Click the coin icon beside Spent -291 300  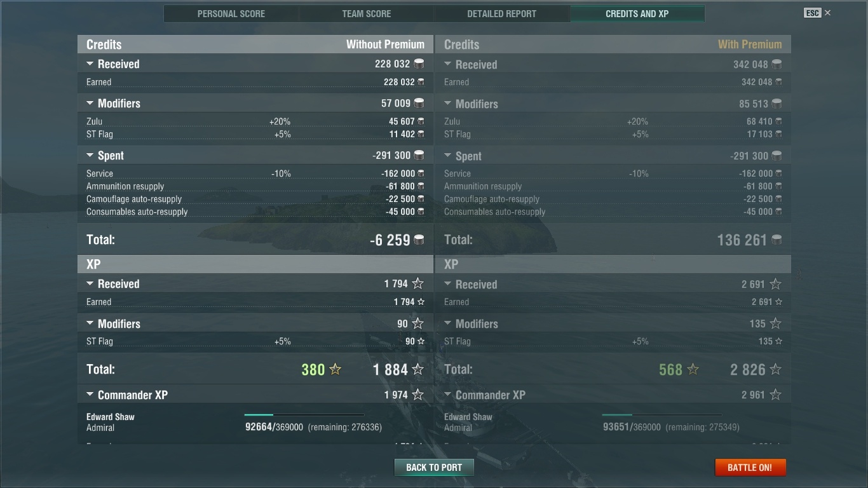[419, 155]
